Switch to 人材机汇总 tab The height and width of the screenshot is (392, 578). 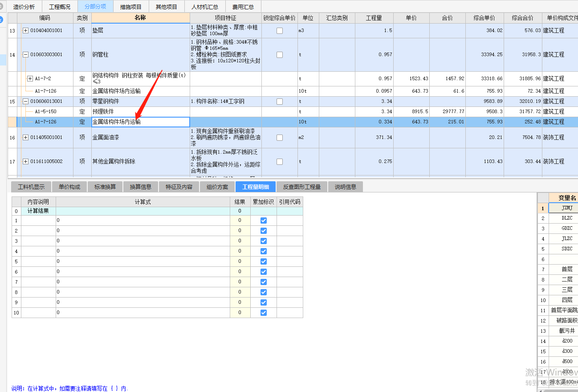(x=205, y=7)
